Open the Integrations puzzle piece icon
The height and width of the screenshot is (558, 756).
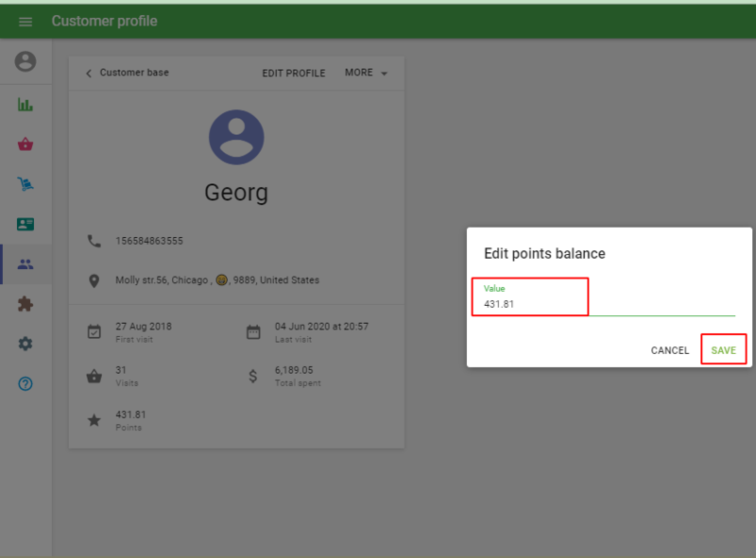click(x=26, y=304)
